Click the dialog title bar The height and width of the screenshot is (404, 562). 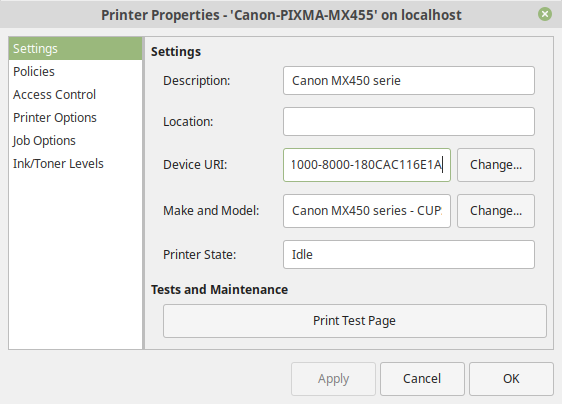pyautogui.click(x=281, y=14)
